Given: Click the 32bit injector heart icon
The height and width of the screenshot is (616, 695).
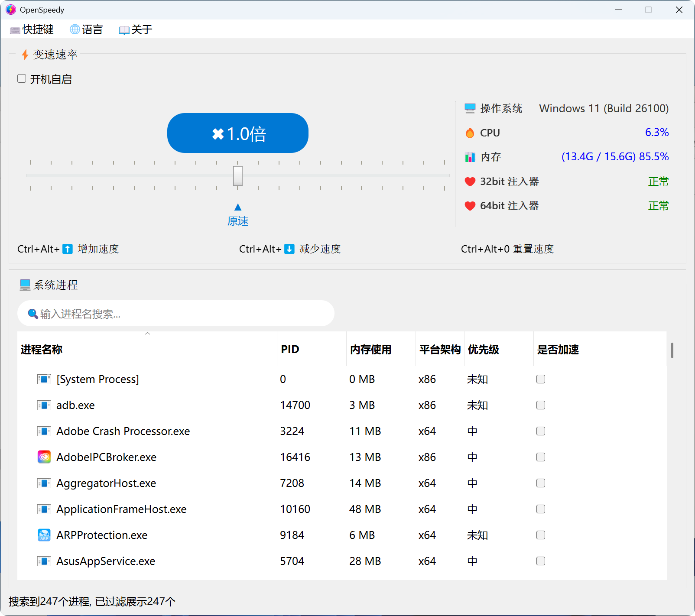Looking at the screenshot, I should 470,182.
